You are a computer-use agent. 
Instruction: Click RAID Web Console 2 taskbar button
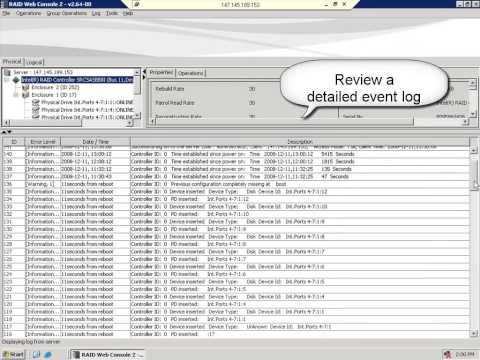coord(108,355)
